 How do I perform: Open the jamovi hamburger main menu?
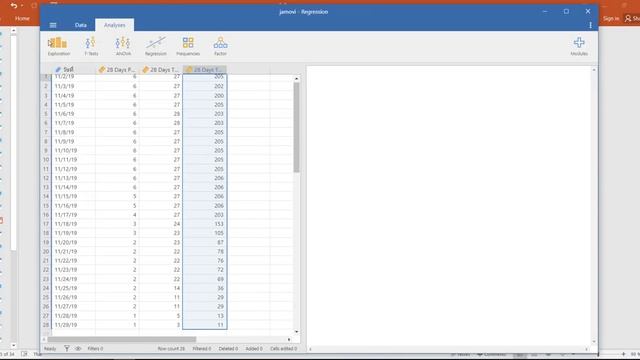pyautogui.click(x=53, y=25)
